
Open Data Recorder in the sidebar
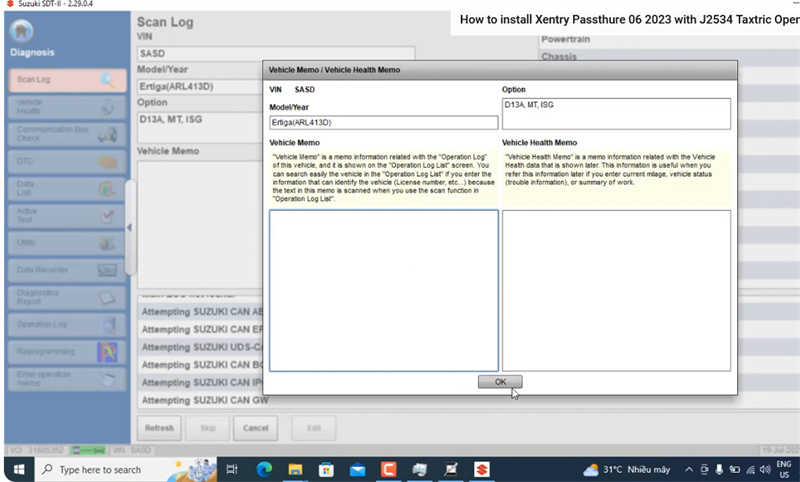(x=67, y=270)
